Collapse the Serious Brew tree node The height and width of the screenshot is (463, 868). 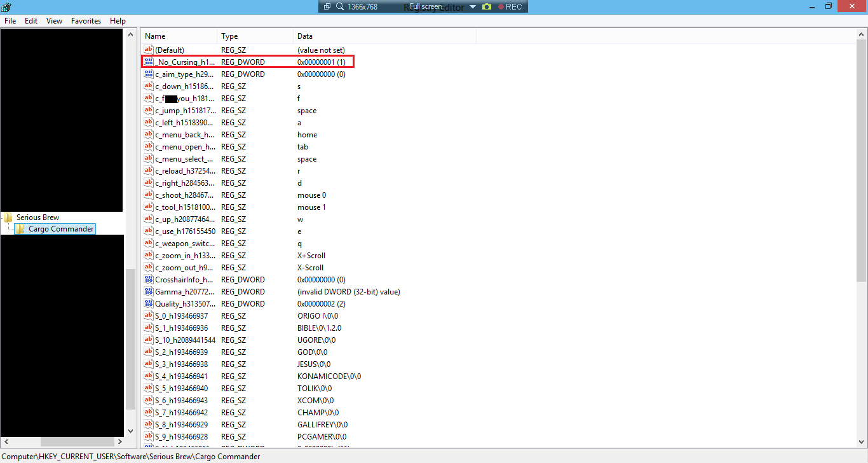click(2, 218)
